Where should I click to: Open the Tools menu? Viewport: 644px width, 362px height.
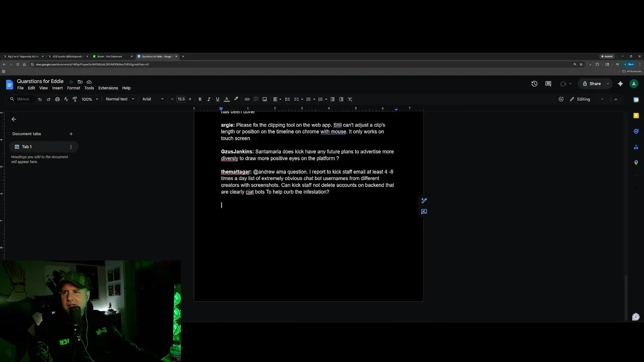tap(89, 88)
